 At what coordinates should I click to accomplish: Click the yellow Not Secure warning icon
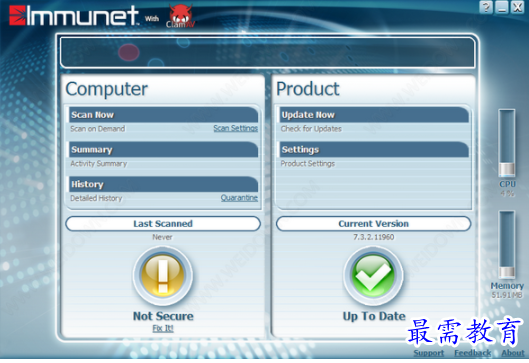[x=163, y=276]
